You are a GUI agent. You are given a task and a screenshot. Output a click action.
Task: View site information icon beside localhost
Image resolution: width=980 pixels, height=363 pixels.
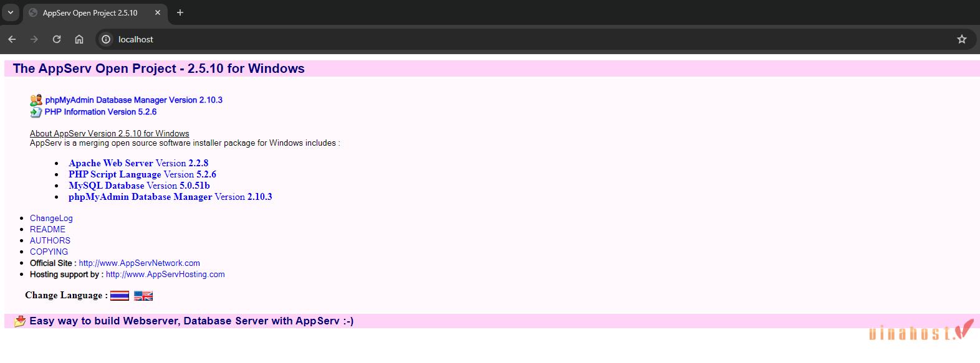[106, 39]
